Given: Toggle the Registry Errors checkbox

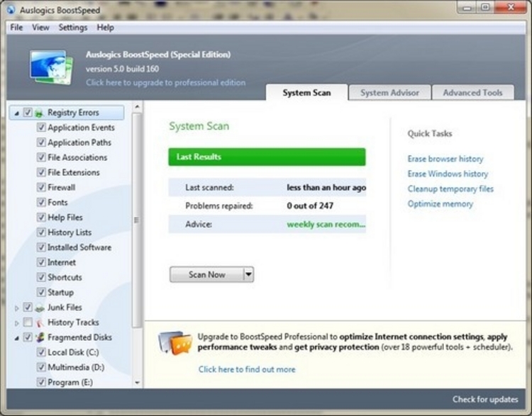Looking at the screenshot, I should pyautogui.click(x=28, y=113).
